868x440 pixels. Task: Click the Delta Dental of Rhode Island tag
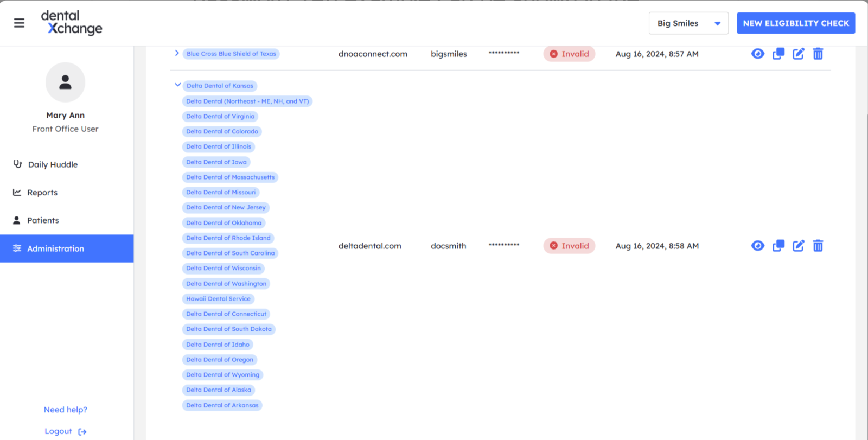tap(228, 238)
